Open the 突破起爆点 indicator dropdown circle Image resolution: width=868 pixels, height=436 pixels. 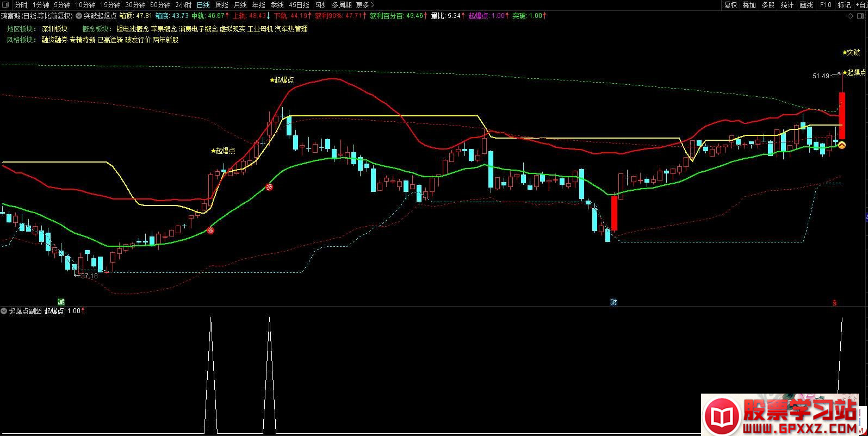[x=79, y=16]
